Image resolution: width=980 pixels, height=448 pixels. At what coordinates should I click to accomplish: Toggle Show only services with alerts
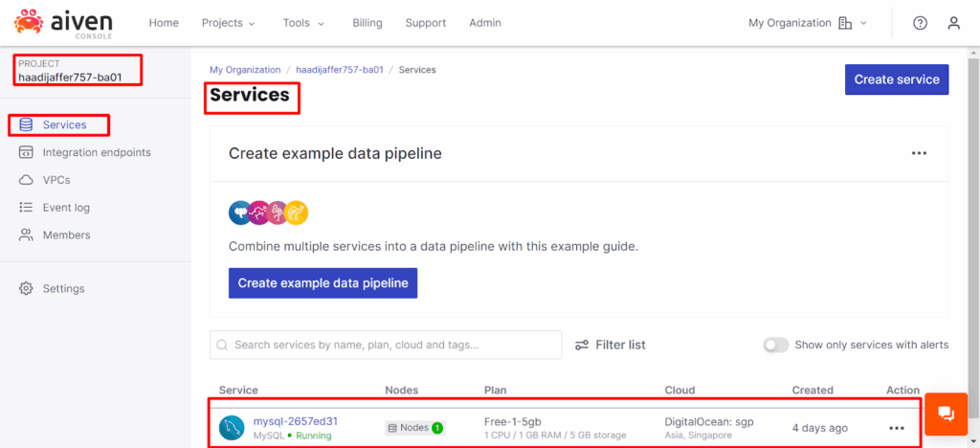(776, 345)
